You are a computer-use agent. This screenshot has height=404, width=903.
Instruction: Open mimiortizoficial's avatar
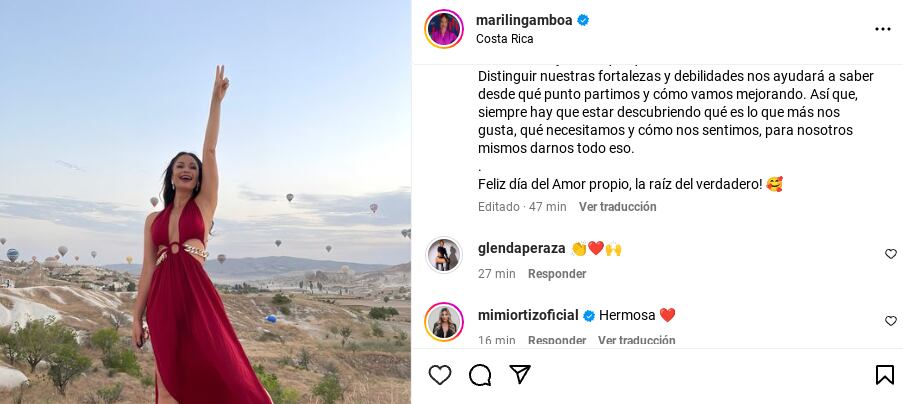point(444,322)
